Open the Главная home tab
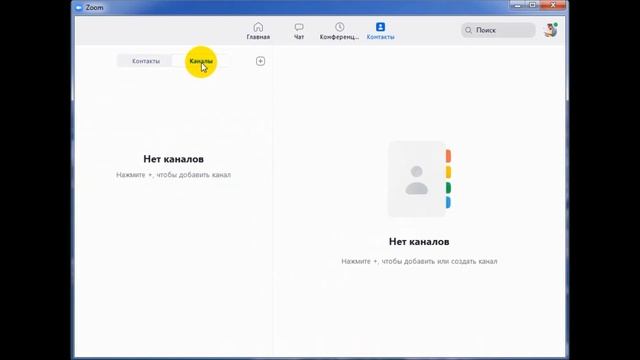Viewport: 640px width, 360px height. coord(258,31)
